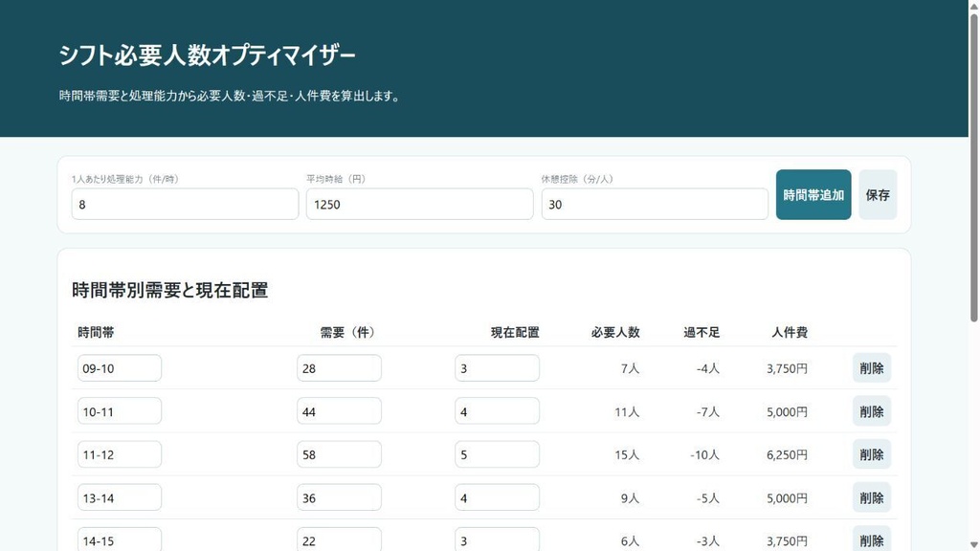Remove the 11-12 row with 削除
This screenshot has width=980, height=551.
point(871,454)
